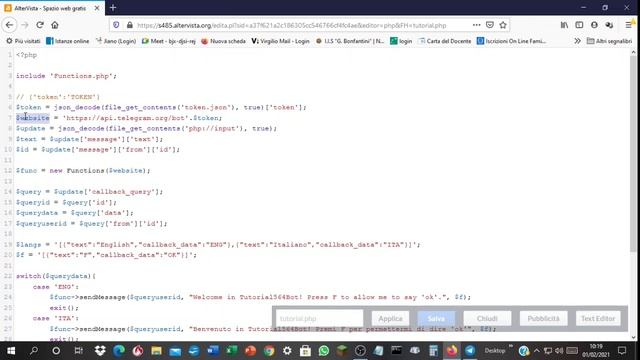The height and width of the screenshot is (360, 640).
Task: Open the login bookmark
Action: pos(401,41)
